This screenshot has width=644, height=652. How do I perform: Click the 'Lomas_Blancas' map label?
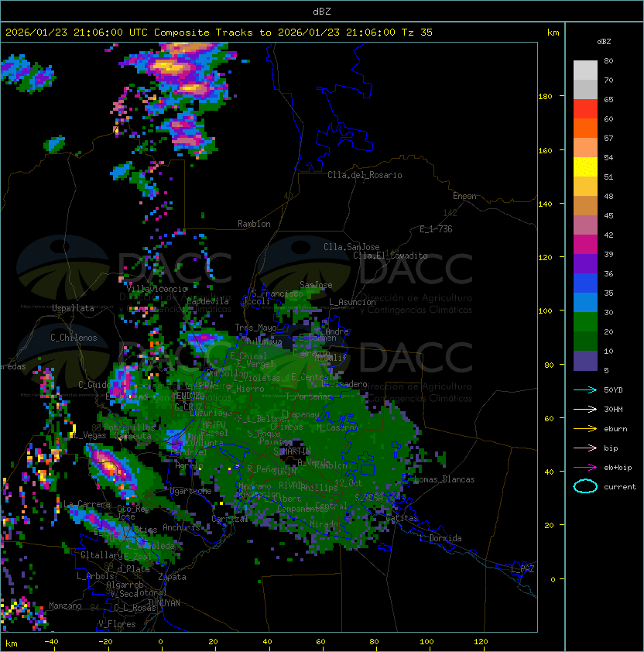444,479
